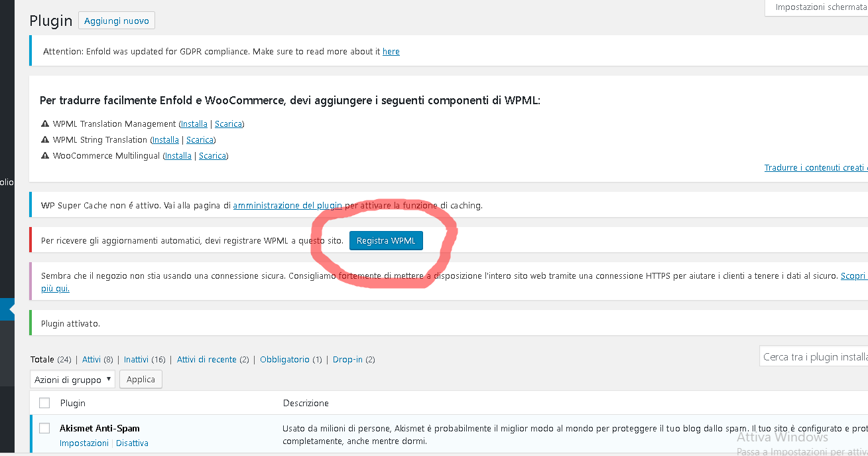Click Disattiva under Akismet Anti-Spam
This screenshot has width=868, height=456.
(x=132, y=443)
